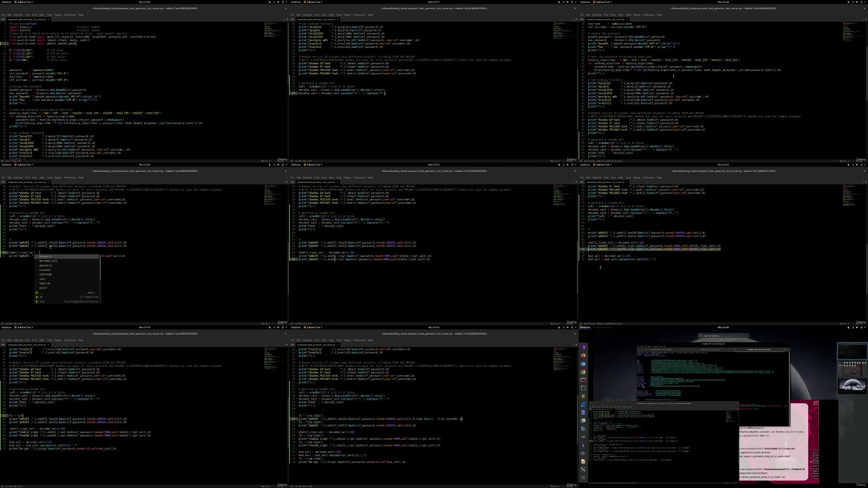Open the crossed tools icon in the dock
Image resolution: width=868 pixels, height=488 pixels.
(583, 469)
